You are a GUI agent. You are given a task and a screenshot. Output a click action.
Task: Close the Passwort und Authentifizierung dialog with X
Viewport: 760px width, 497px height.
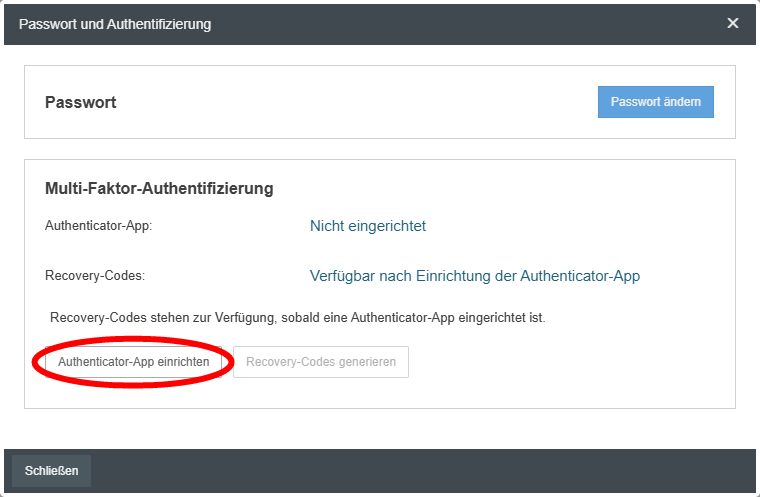732,23
